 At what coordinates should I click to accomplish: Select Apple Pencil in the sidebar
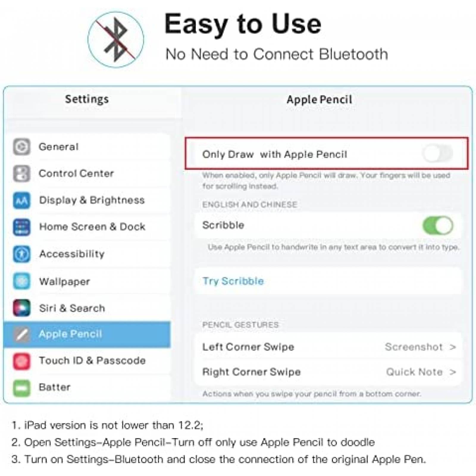pyautogui.click(x=87, y=334)
